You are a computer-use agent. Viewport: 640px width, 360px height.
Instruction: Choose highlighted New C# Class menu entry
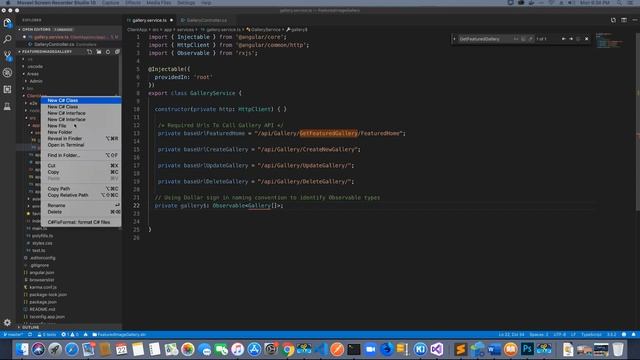(81, 100)
